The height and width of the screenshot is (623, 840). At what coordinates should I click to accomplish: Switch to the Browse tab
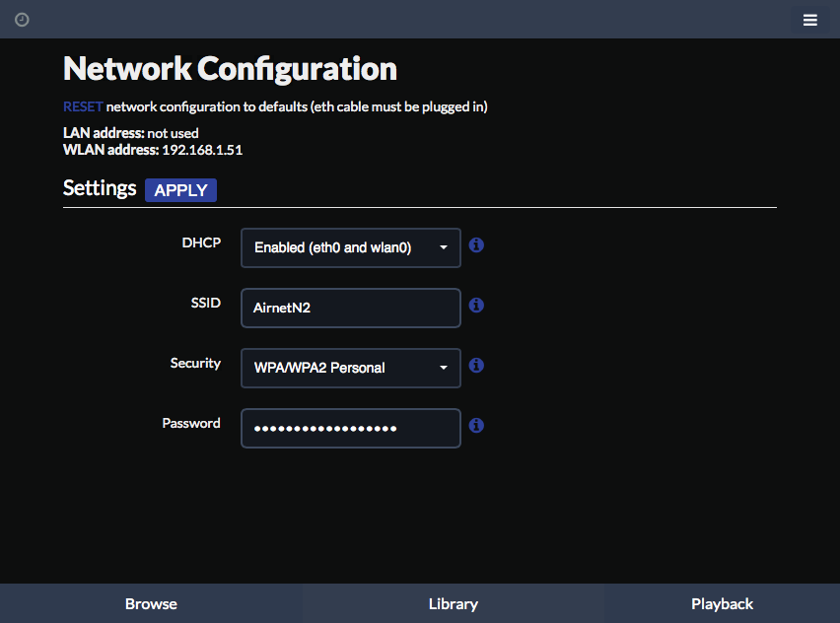(151, 603)
